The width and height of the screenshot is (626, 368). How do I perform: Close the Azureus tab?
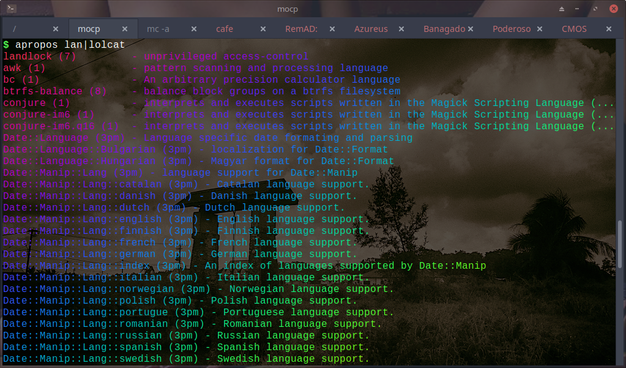(x=401, y=29)
